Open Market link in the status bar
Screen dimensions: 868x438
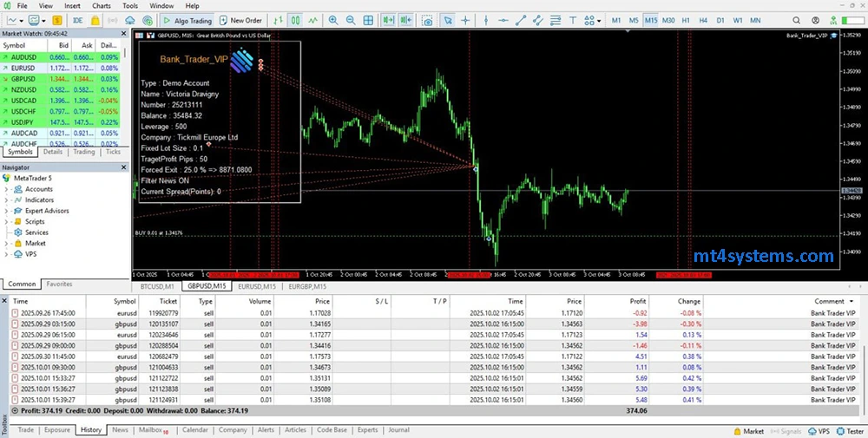(x=748, y=431)
